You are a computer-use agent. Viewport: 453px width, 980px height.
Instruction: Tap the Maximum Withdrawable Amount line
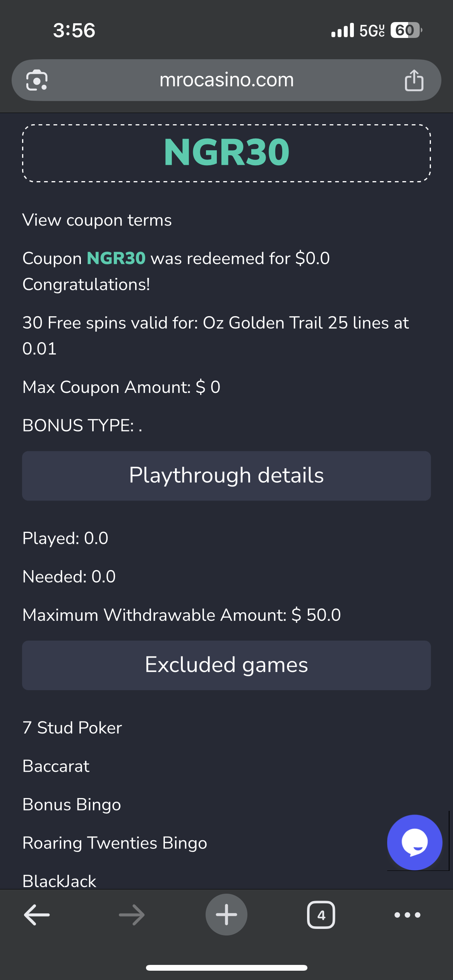click(x=182, y=615)
